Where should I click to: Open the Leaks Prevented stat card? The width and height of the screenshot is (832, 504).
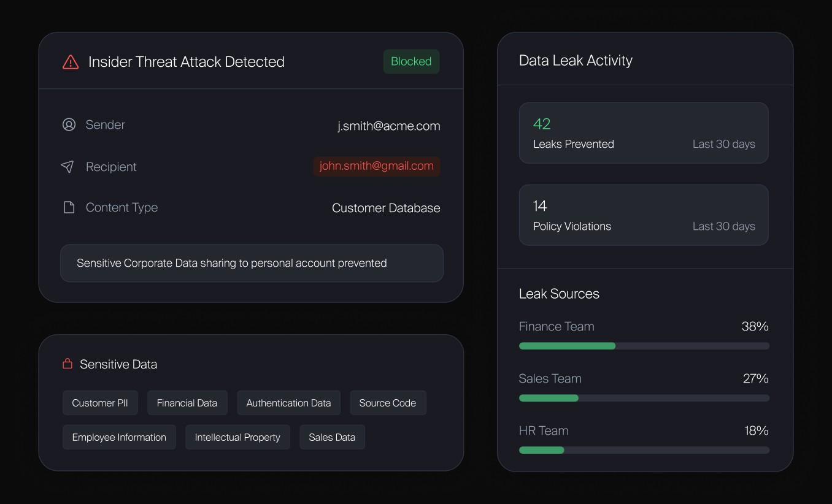click(x=644, y=133)
